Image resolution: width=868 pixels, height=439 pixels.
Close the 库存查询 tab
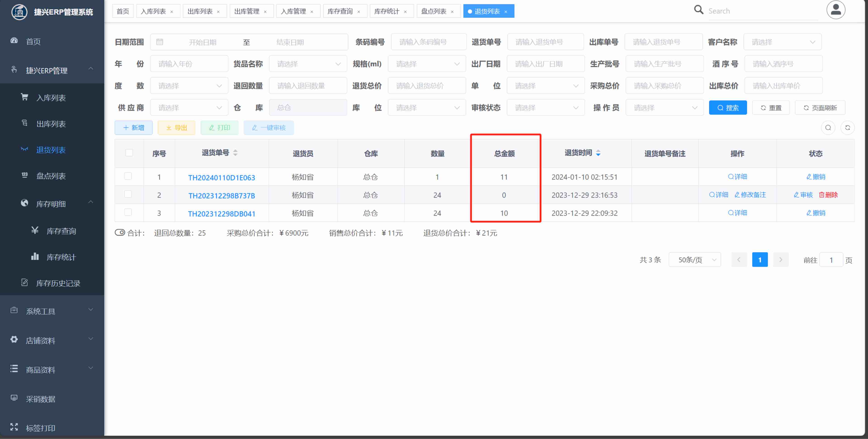point(359,12)
